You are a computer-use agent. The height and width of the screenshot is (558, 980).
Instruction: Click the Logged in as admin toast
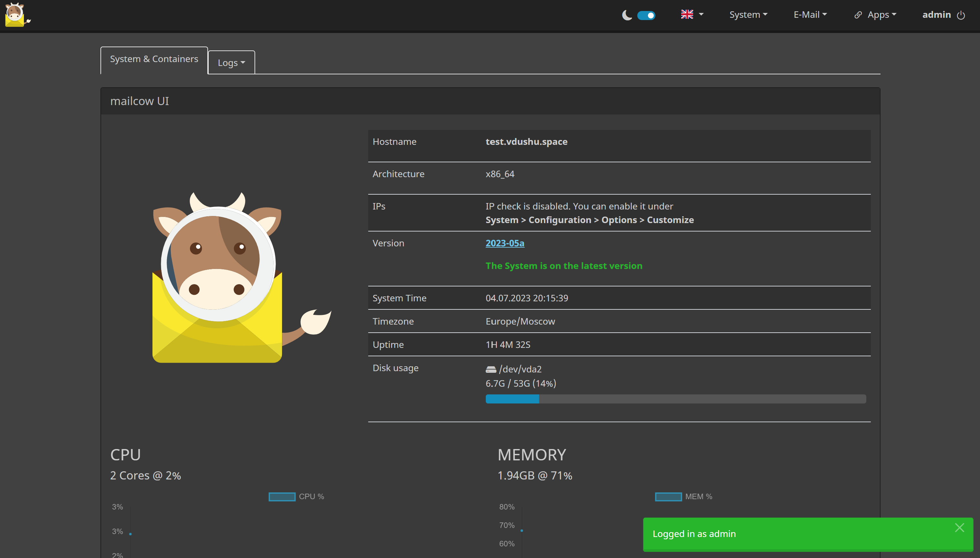point(808,534)
